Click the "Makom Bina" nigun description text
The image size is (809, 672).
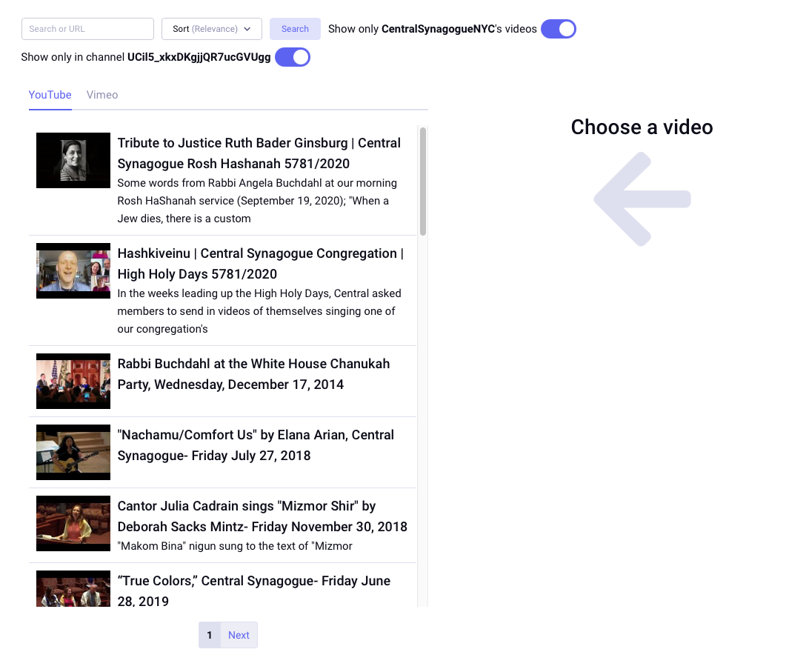pos(235,546)
